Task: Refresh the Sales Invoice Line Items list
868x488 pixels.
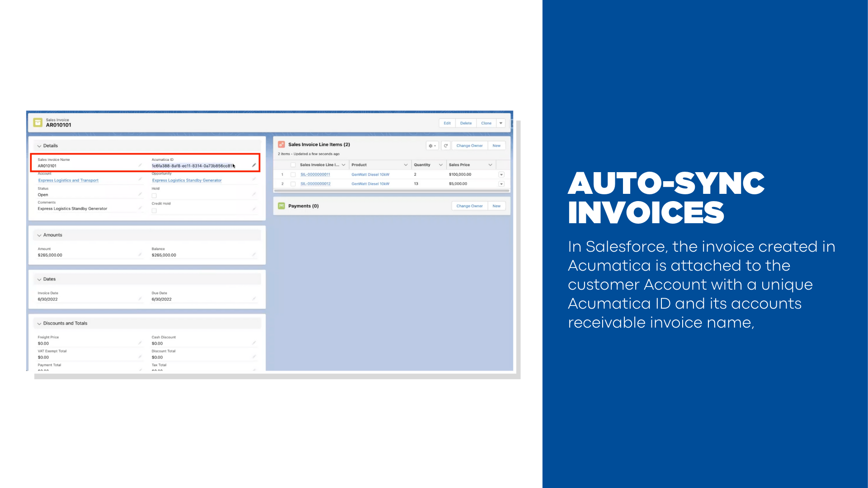Action: tap(446, 145)
